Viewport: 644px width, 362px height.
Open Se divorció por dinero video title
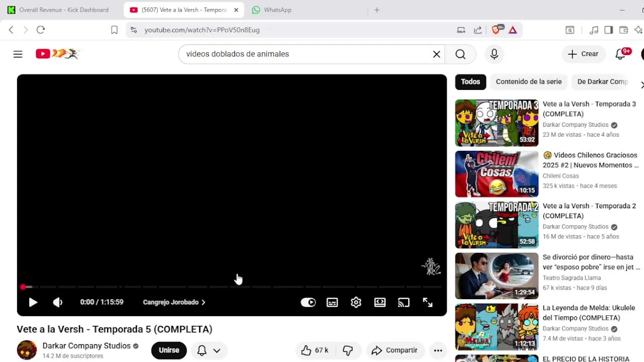pos(591,262)
